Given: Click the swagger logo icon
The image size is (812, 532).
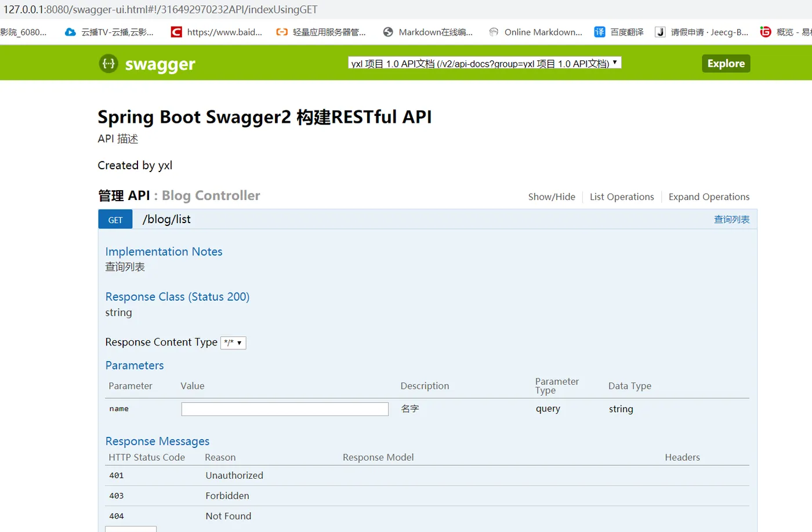Looking at the screenshot, I should pos(108,63).
